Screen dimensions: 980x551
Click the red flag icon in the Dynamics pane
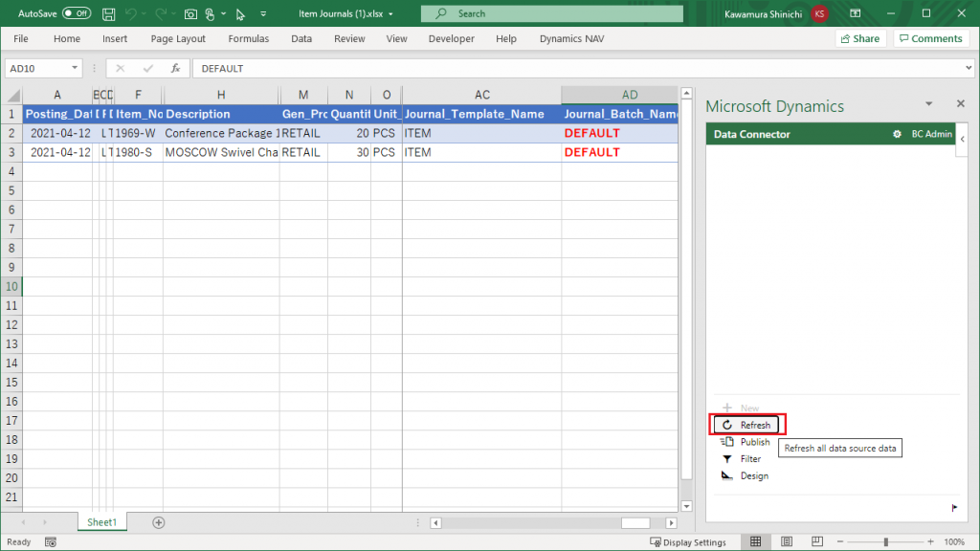click(954, 508)
